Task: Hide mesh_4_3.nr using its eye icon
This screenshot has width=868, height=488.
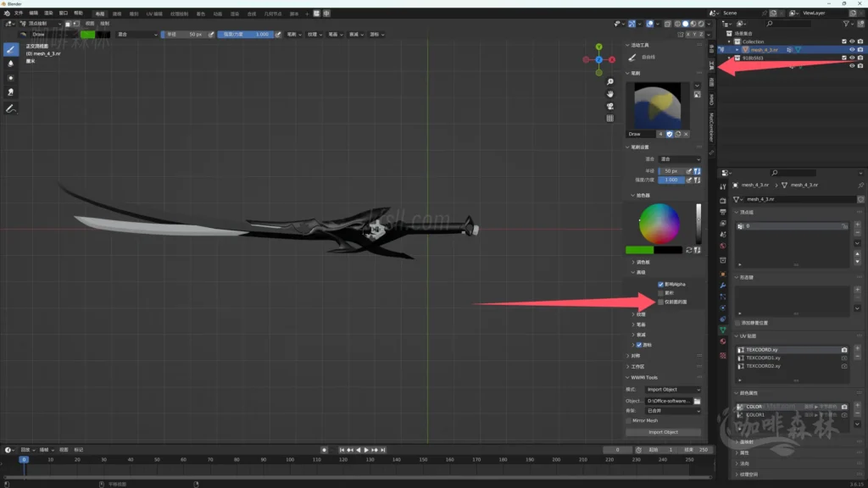Action: [852, 50]
